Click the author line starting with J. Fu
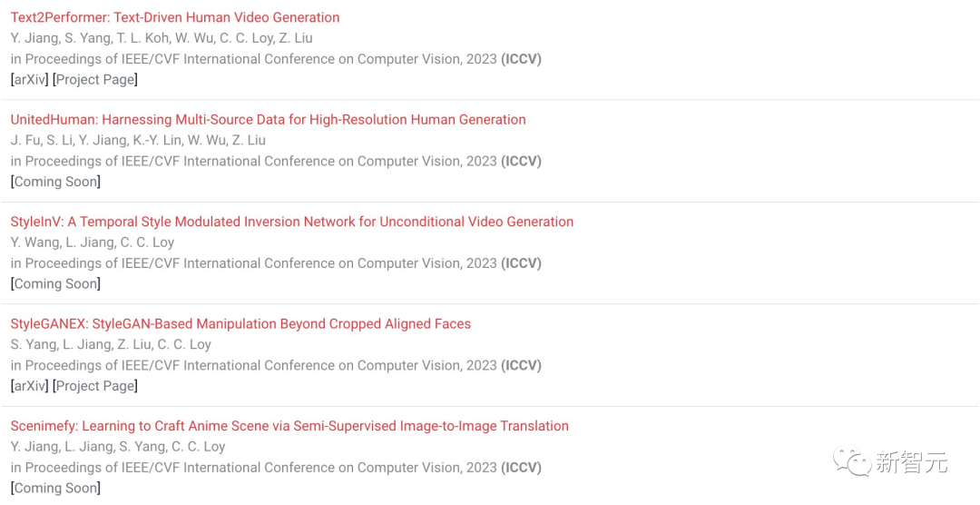Image resolution: width=980 pixels, height=505 pixels. 138,140
